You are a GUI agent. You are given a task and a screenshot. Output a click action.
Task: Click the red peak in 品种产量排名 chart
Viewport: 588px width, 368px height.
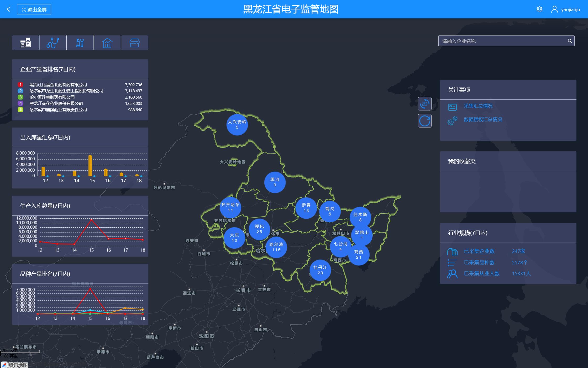pyautogui.click(x=90, y=289)
